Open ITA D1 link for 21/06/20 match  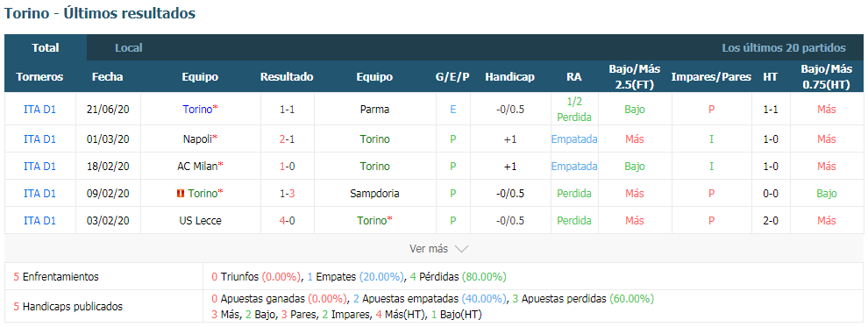point(39,110)
